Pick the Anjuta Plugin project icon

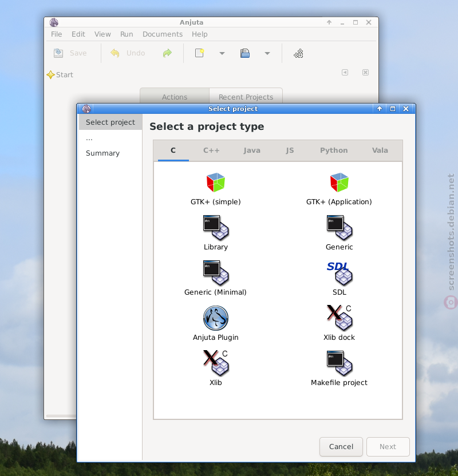pos(216,318)
